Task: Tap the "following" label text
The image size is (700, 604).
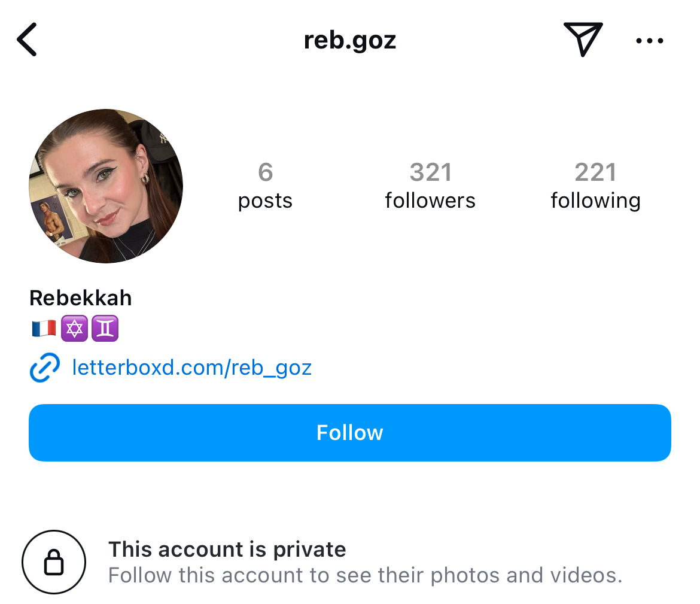Action: [x=595, y=201]
